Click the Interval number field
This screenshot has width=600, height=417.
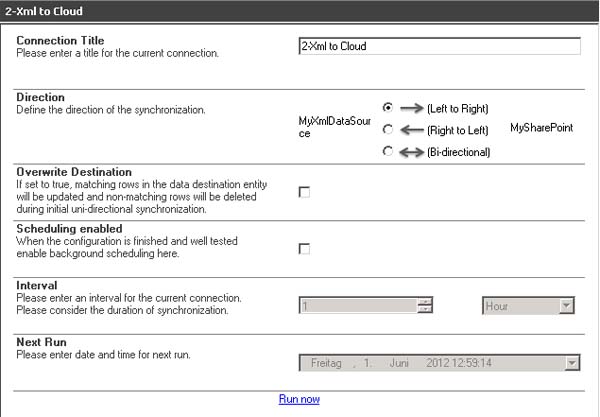click(358, 306)
